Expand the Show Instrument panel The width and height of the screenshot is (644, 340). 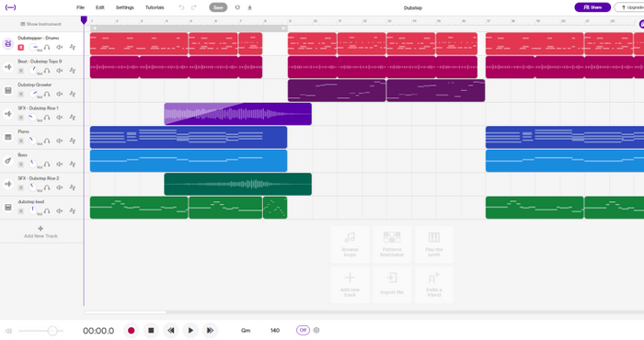(x=40, y=24)
